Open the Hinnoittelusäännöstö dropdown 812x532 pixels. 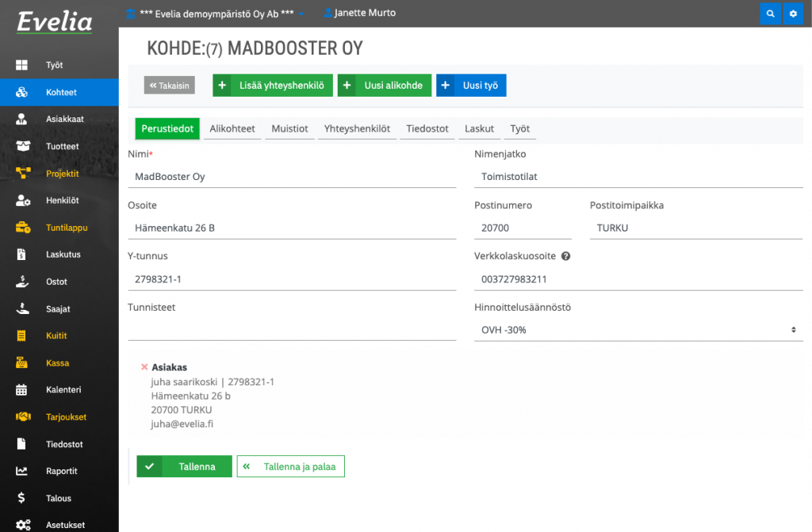[638, 330]
